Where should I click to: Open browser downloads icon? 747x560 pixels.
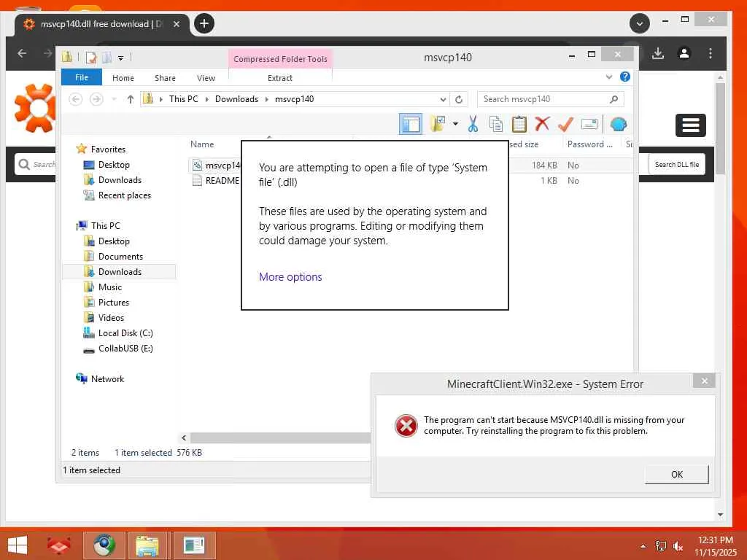tap(658, 53)
